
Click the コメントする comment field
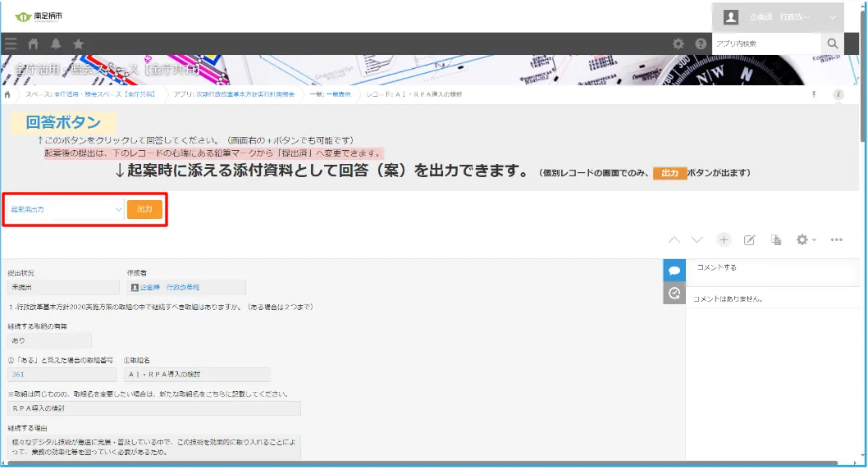[x=770, y=267]
